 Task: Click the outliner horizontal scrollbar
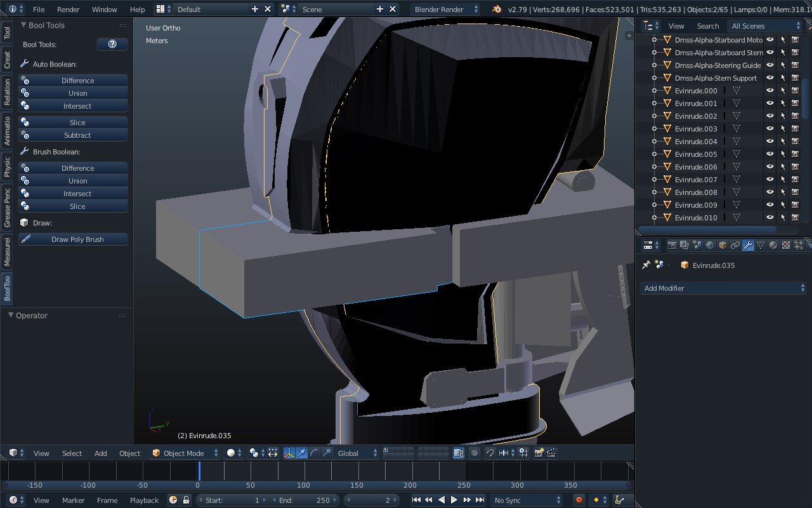[x=707, y=229]
